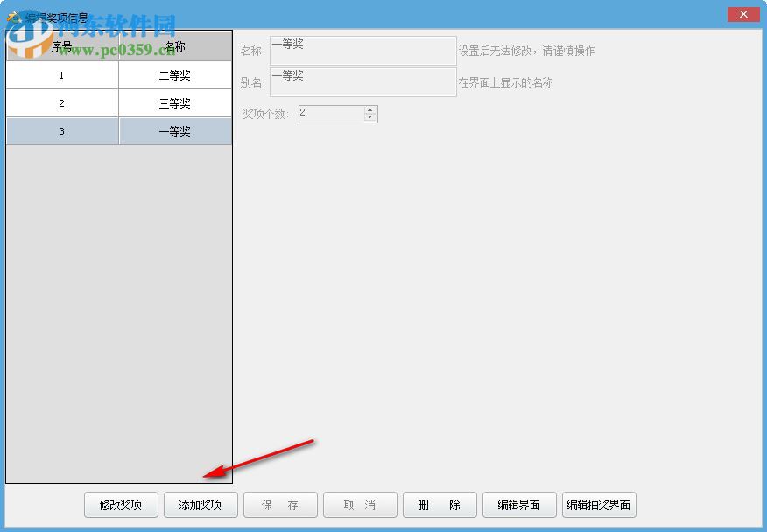
Task: Select the 一等奖 row in the table
Action: 174,130
